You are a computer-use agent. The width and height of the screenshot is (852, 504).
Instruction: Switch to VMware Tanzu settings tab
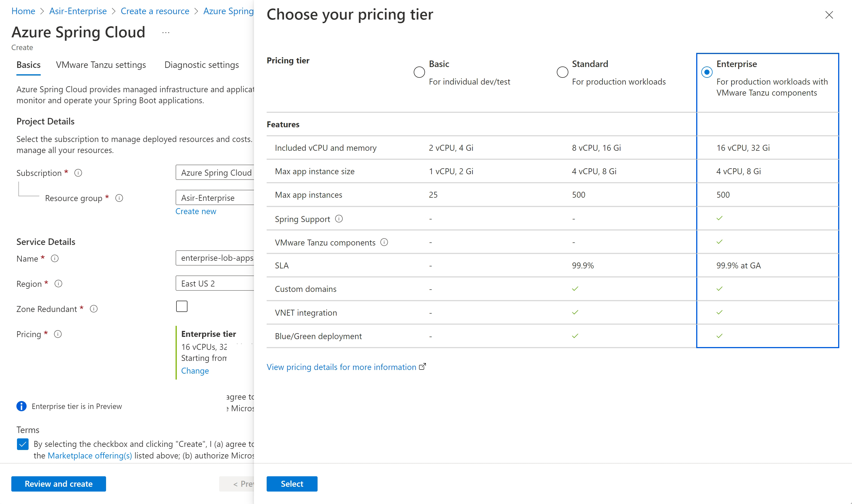(x=101, y=65)
